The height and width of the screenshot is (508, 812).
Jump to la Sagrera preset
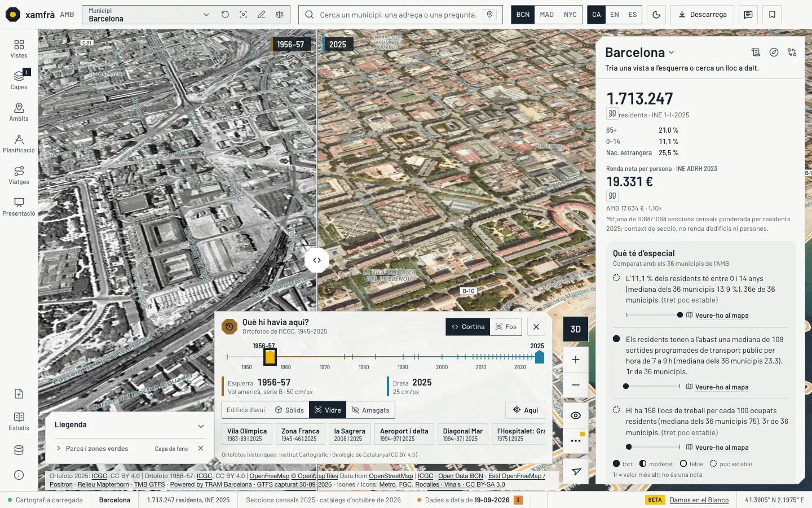pos(350,434)
